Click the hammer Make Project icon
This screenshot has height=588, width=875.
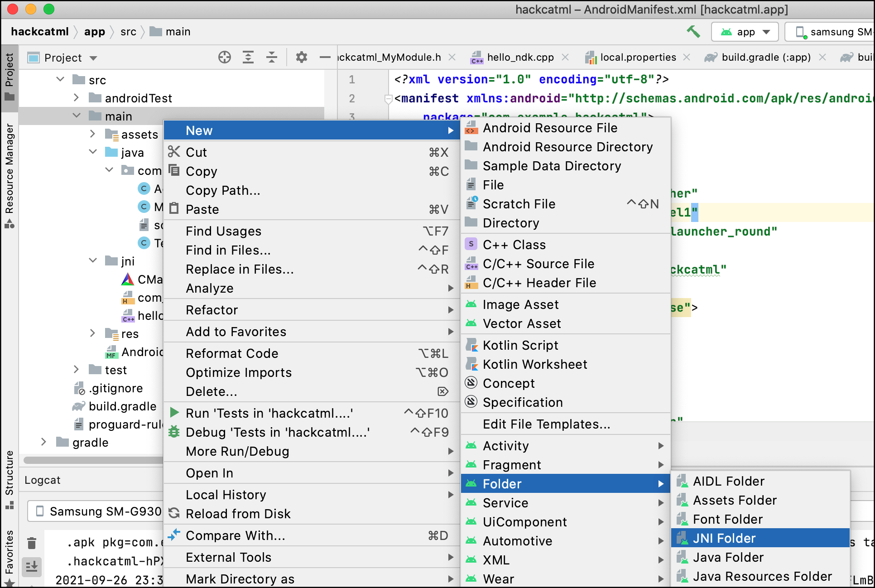[693, 32]
